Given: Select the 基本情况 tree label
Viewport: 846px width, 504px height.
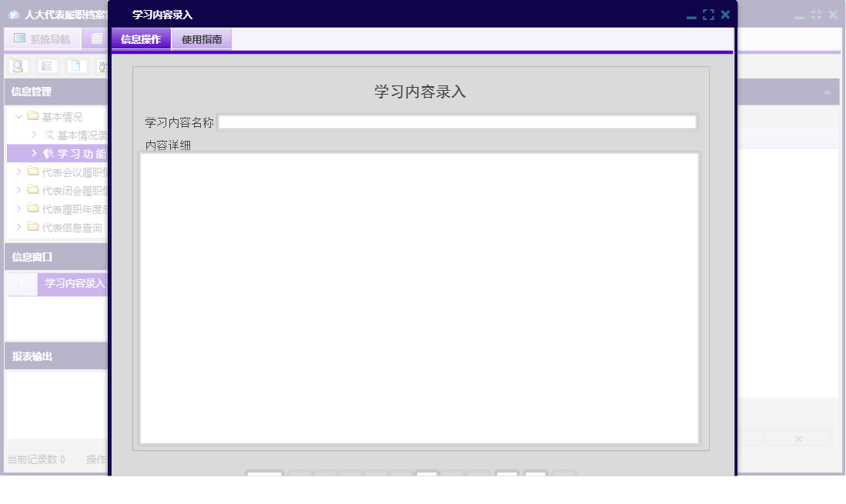Looking at the screenshot, I should point(62,117).
